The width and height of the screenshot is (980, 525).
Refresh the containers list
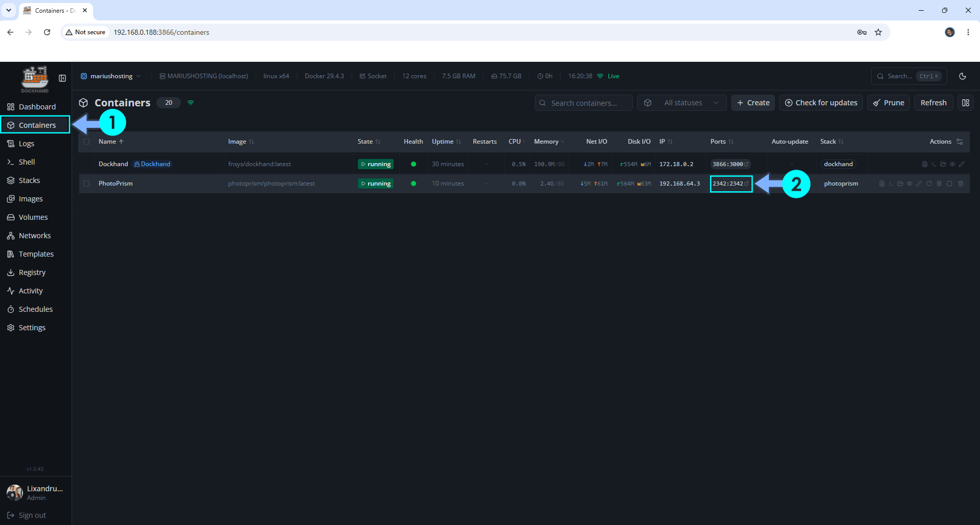pyautogui.click(x=933, y=103)
